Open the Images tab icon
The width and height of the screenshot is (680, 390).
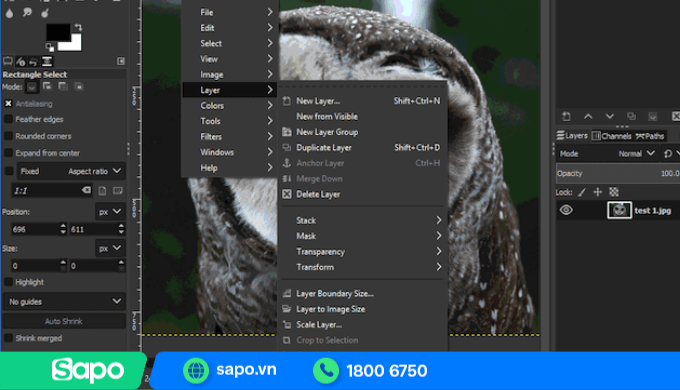click(x=47, y=61)
